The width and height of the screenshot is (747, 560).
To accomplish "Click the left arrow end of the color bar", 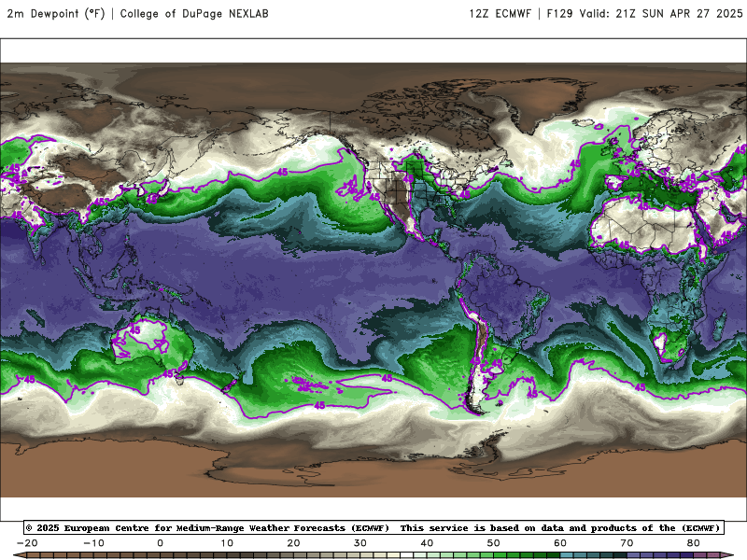I will click(x=20, y=555).
